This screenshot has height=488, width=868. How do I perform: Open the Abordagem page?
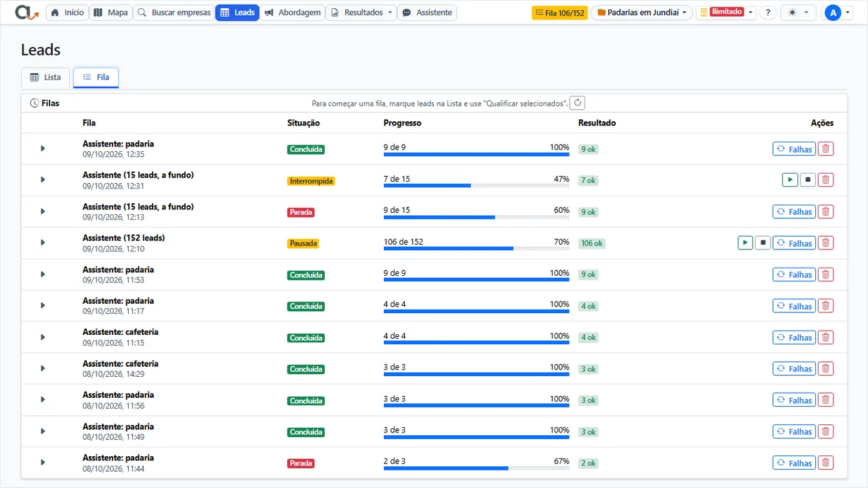tap(293, 13)
